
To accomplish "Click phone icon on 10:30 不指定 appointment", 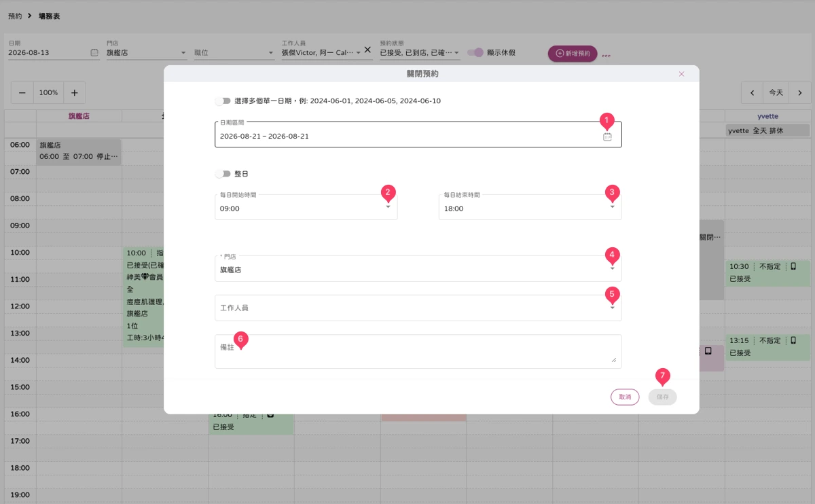I will click(793, 266).
